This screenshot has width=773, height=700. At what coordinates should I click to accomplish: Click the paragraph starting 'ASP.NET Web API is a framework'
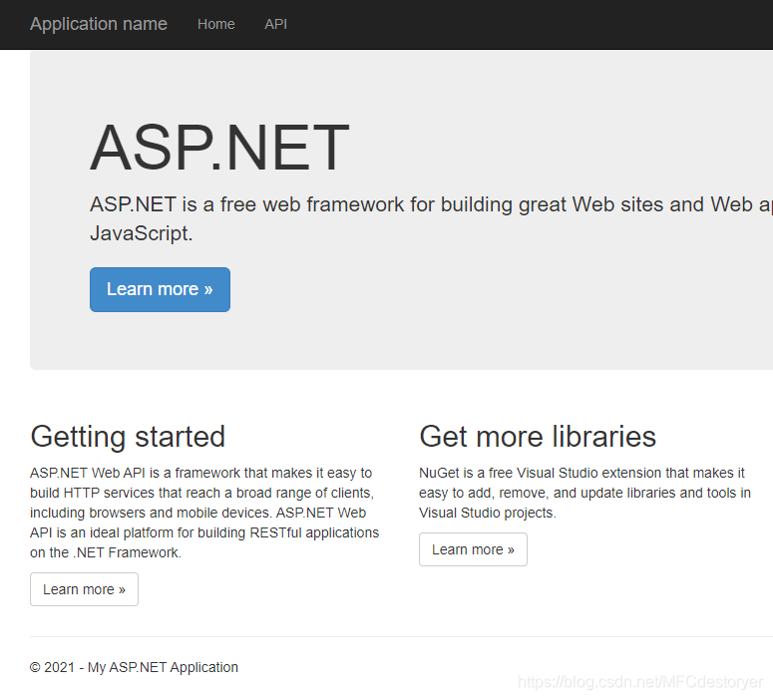204,513
